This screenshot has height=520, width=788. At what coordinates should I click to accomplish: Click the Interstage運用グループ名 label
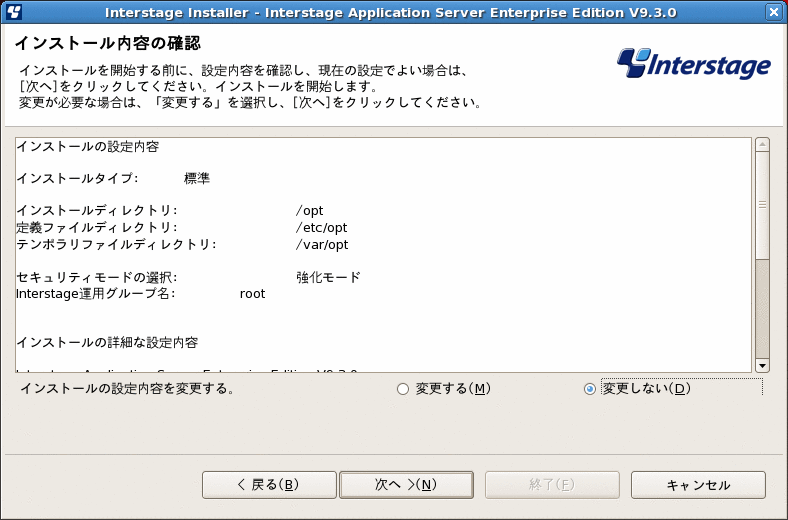[95, 294]
